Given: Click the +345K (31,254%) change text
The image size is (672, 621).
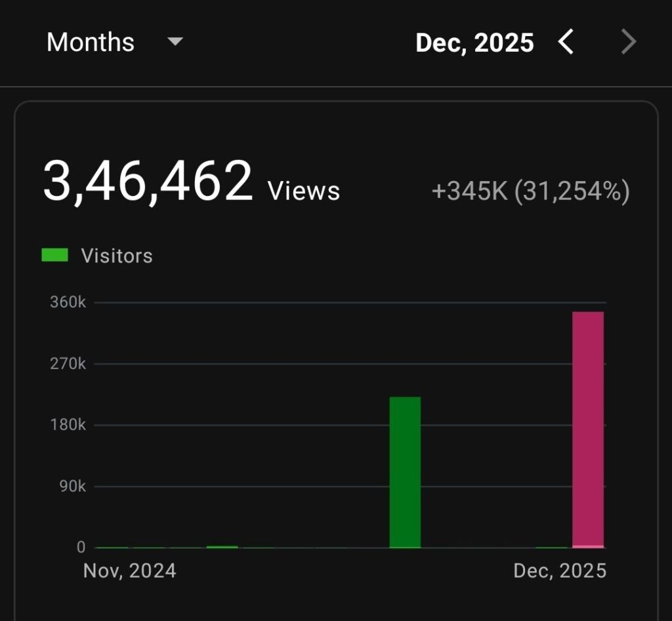Looking at the screenshot, I should [530, 191].
